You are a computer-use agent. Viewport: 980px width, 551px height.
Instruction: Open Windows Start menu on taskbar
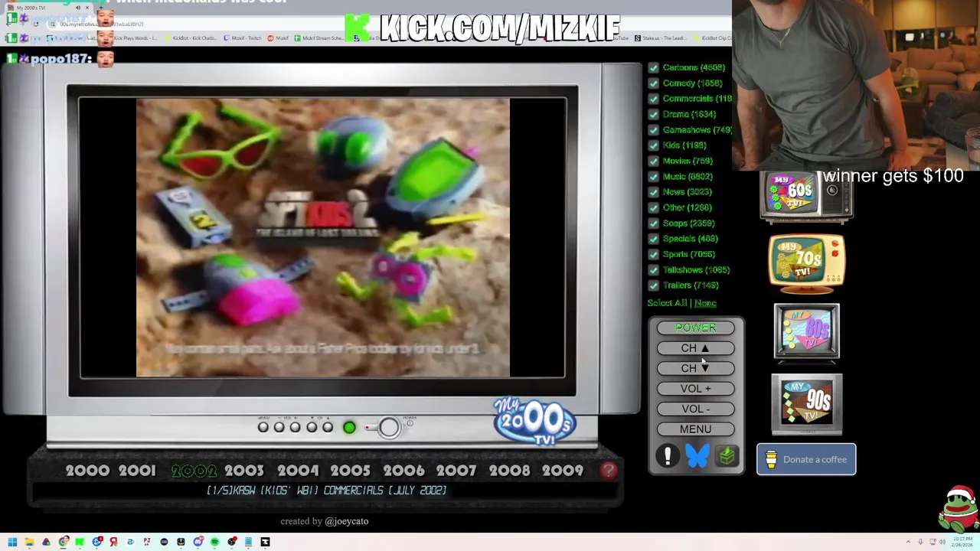pyautogui.click(x=12, y=542)
